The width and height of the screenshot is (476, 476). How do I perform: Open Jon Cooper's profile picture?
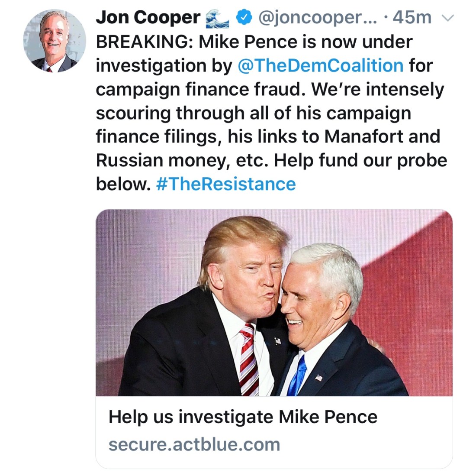pos(55,40)
